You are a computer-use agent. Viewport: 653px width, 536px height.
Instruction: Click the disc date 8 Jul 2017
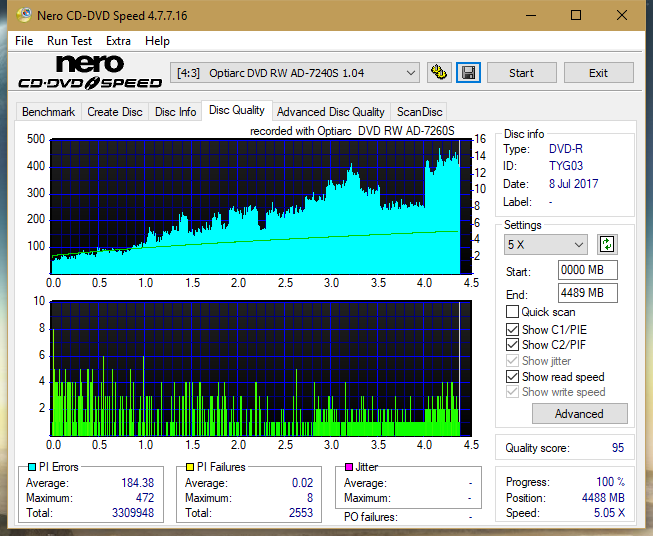[573, 184]
